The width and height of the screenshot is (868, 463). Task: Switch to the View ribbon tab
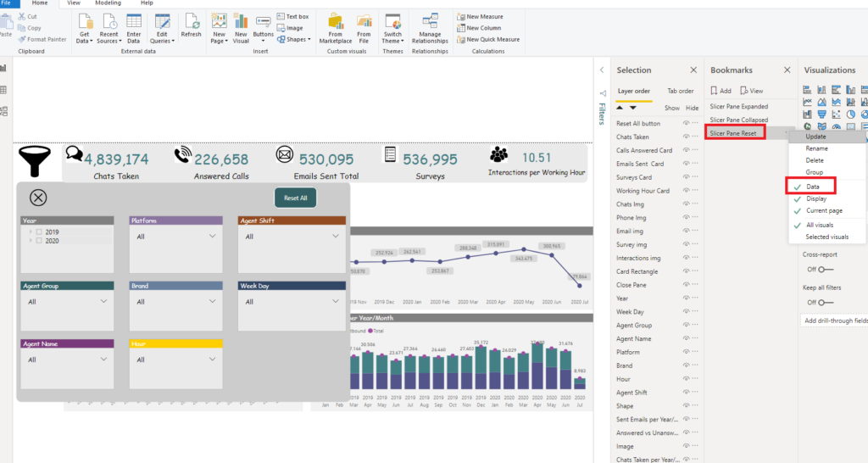tap(73, 3)
